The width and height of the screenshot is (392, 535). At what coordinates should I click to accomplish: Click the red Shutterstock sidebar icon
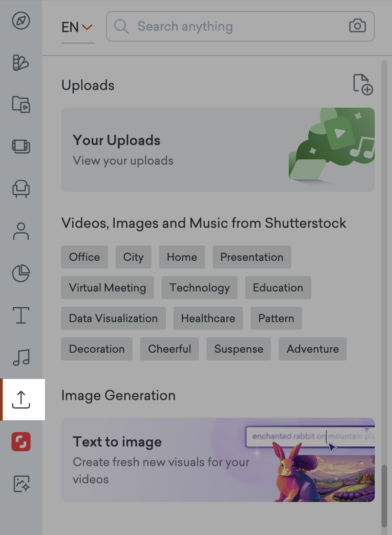point(21,442)
